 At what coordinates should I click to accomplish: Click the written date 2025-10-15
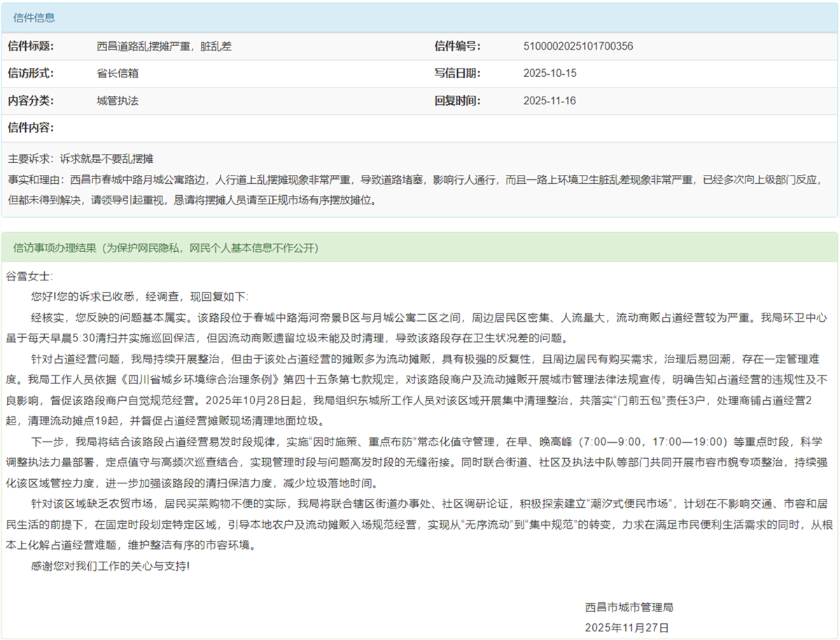[549, 73]
